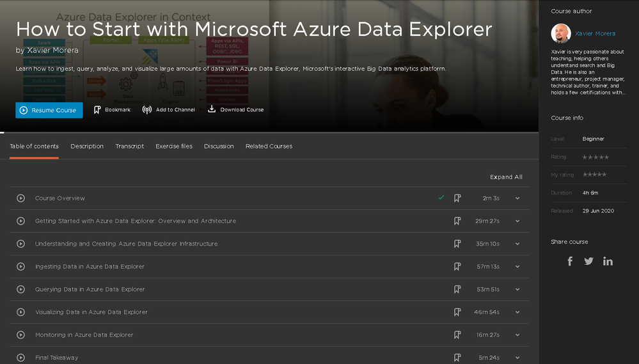The height and width of the screenshot is (364, 639).
Task: Bookmark the Course Overview module
Action: tap(457, 198)
